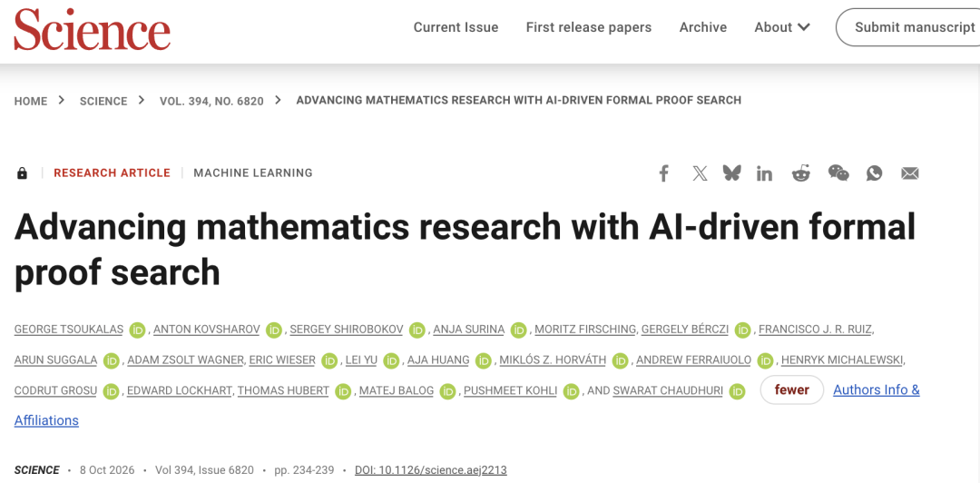Share article on X (Twitter)
Image resolution: width=980 pixels, height=483 pixels.
click(x=700, y=173)
